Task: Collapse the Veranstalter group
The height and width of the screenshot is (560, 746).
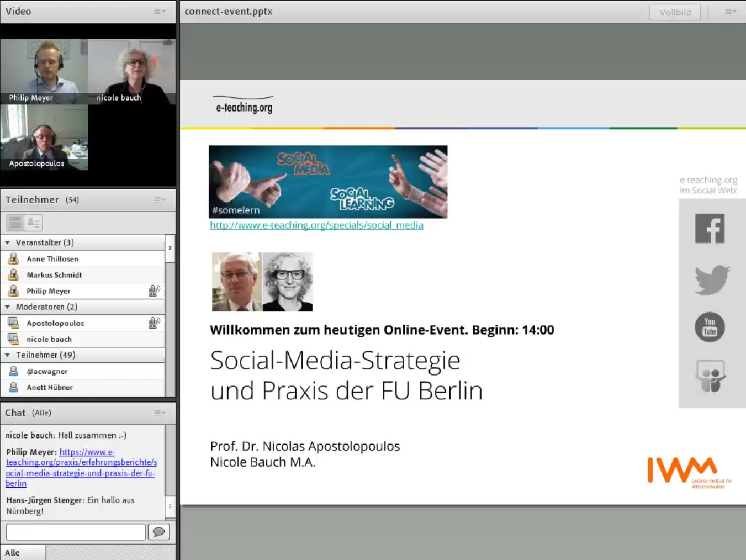Action: [x=8, y=242]
